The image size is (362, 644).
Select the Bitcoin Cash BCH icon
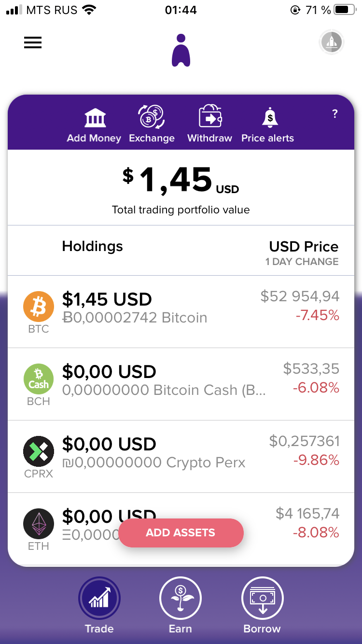39,379
